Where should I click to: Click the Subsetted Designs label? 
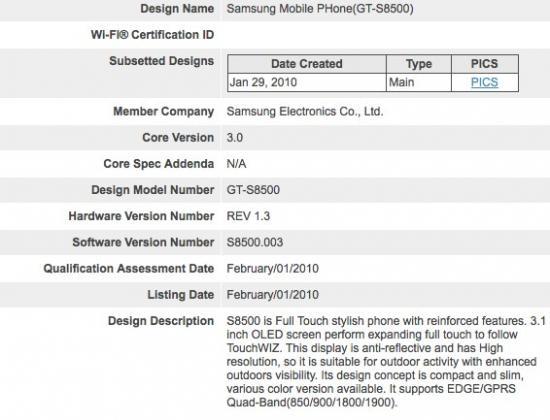(x=161, y=61)
